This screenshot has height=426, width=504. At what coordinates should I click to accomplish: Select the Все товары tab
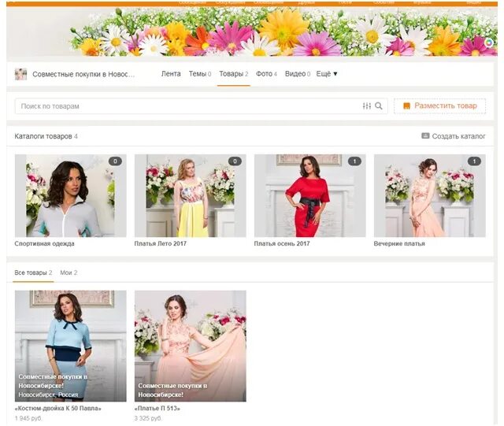coord(33,272)
